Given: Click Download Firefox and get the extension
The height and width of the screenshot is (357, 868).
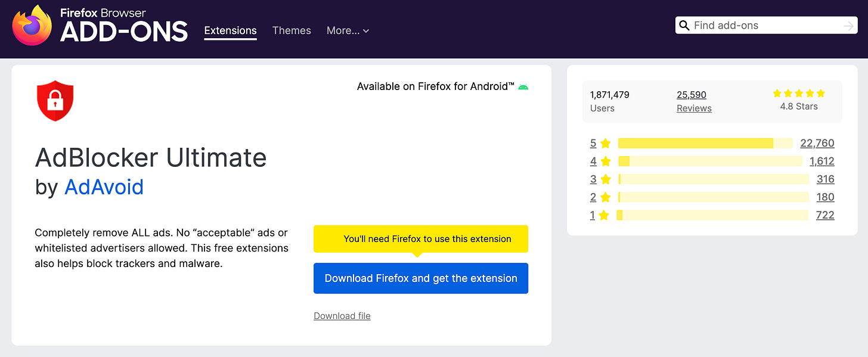Looking at the screenshot, I should click(420, 278).
